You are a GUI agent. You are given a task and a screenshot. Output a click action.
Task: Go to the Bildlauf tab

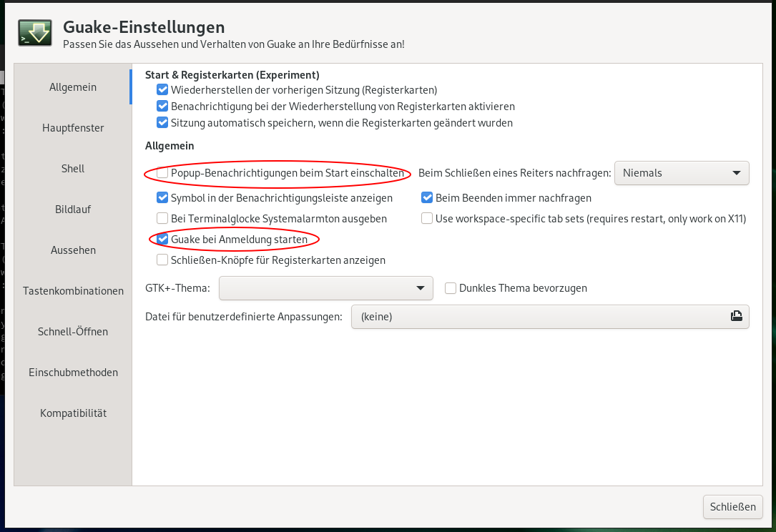click(x=73, y=210)
